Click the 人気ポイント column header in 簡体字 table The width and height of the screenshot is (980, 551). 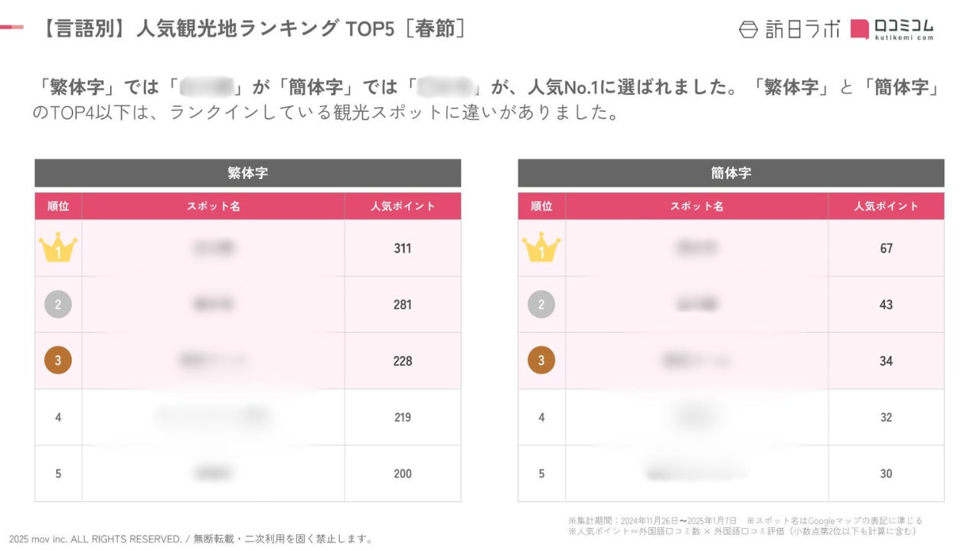click(x=886, y=206)
